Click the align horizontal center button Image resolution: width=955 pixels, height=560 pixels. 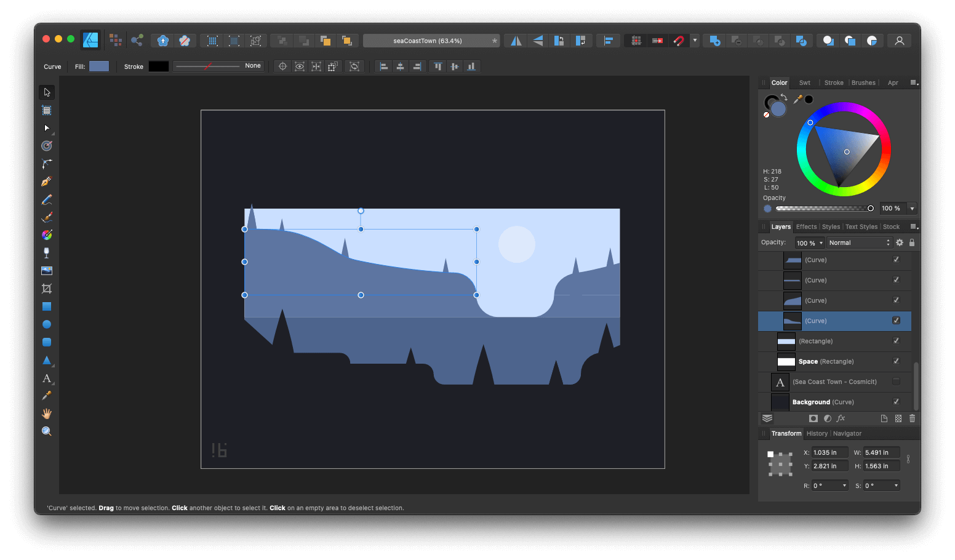(x=400, y=66)
